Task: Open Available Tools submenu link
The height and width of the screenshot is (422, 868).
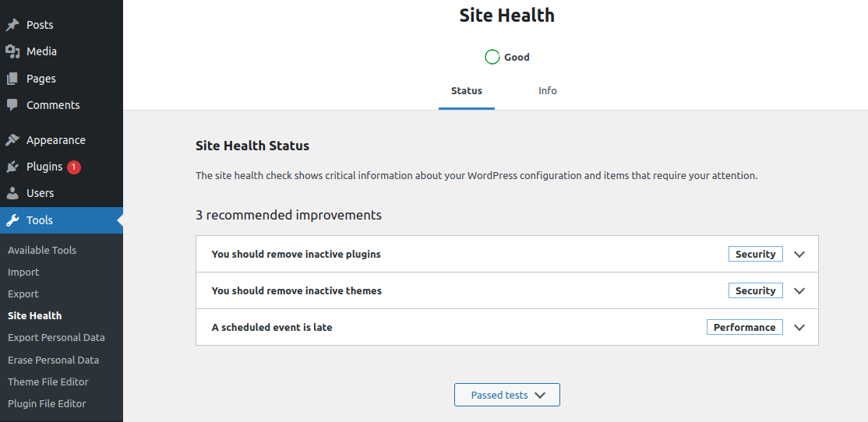Action: (x=42, y=251)
